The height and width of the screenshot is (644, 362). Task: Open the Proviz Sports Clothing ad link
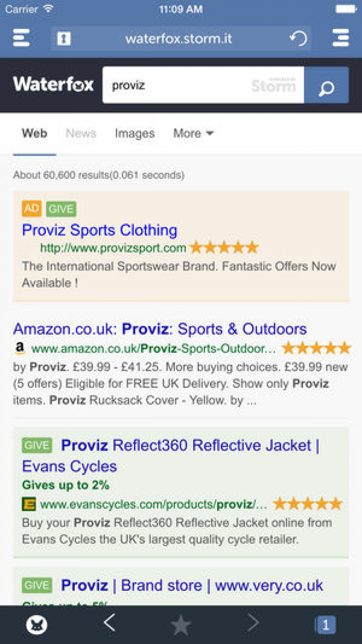(x=99, y=230)
